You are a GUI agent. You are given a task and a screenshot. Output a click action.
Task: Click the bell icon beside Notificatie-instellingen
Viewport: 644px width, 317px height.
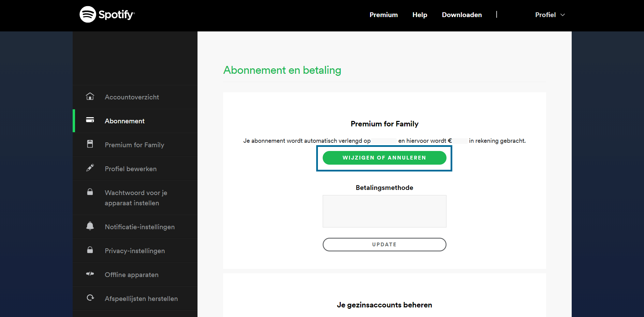90,226
